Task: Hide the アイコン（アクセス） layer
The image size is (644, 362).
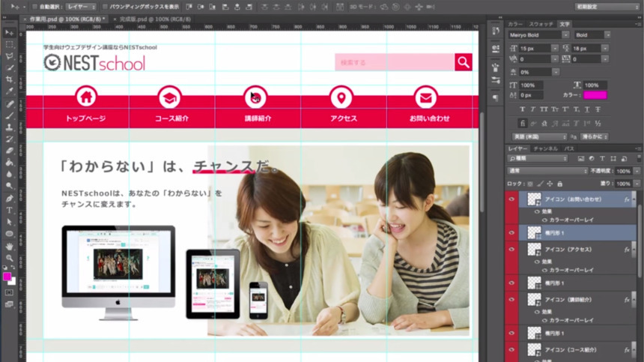Action: [x=511, y=250]
